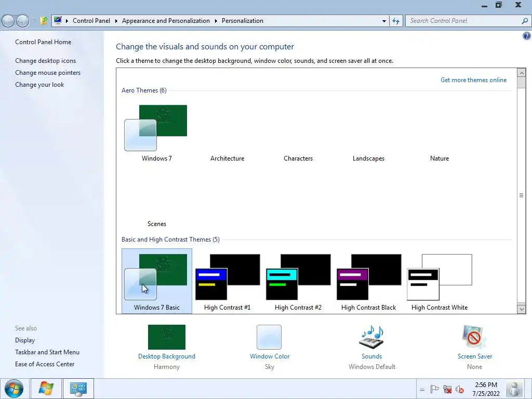Click the Windows flag taskbar icon
Viewport: 532px width, 399px height.
click(x=46, y=389)
